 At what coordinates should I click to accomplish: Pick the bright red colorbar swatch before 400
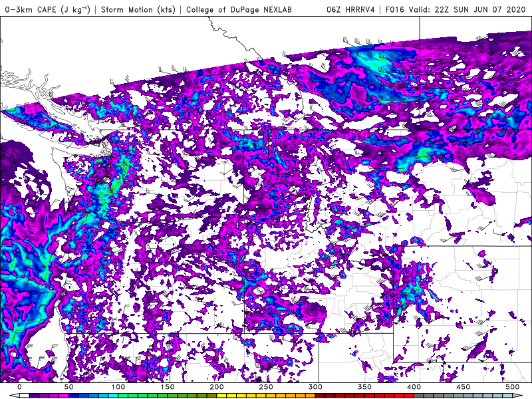409,395
